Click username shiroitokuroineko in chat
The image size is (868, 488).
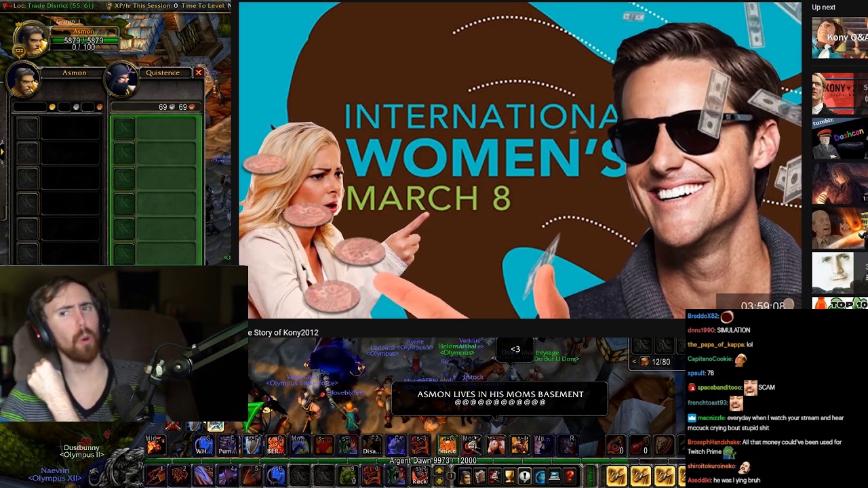pyautogui.click(x=712, y=466)
